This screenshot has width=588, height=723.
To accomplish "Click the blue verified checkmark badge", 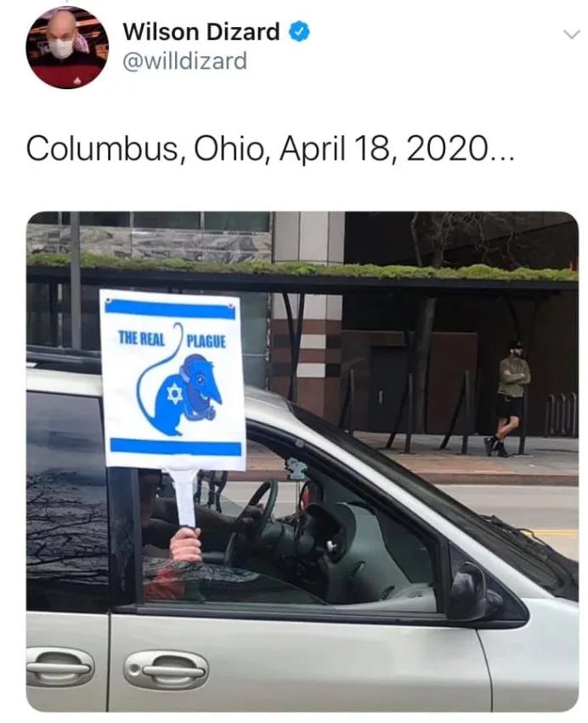I will [x=299, y=31].
